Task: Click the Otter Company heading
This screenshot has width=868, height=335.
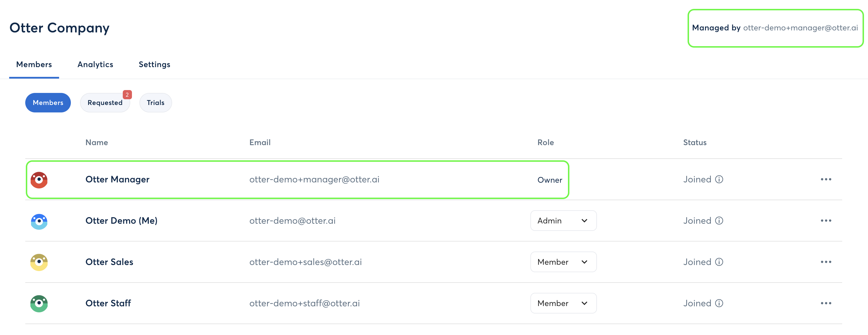Action: click(59, 28)
